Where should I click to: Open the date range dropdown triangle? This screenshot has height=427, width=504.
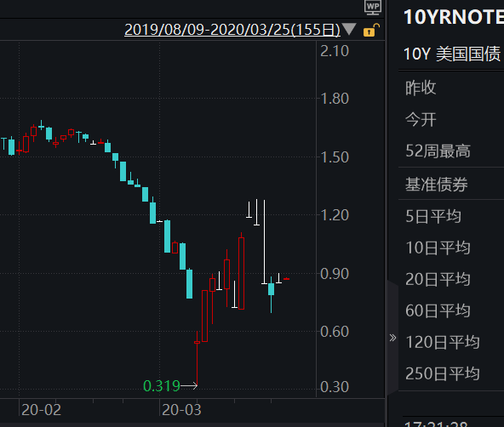click(349, 29)
